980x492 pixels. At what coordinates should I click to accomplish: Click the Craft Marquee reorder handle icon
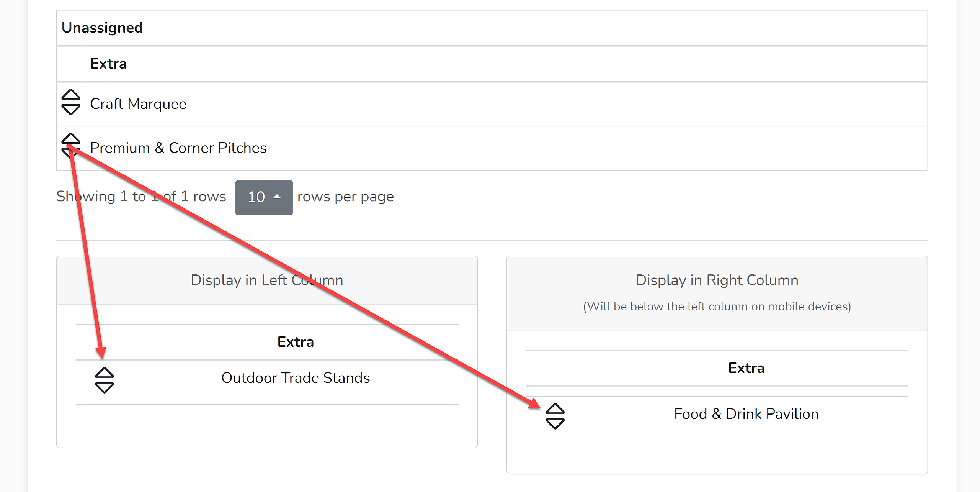coord(71,102)
